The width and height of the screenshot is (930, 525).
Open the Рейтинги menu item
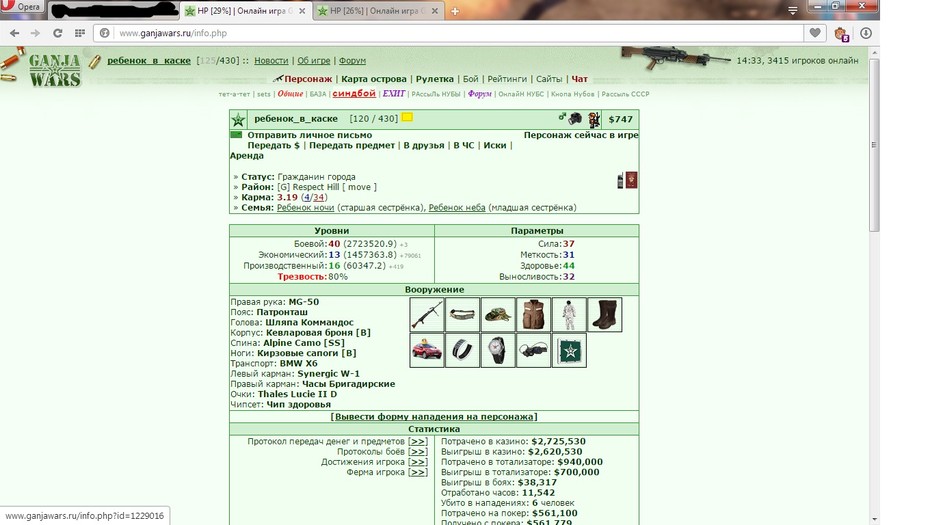point(507,79)
